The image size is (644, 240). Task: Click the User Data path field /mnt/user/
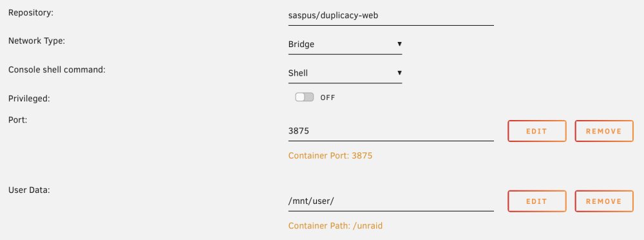(x=391, y=201)
